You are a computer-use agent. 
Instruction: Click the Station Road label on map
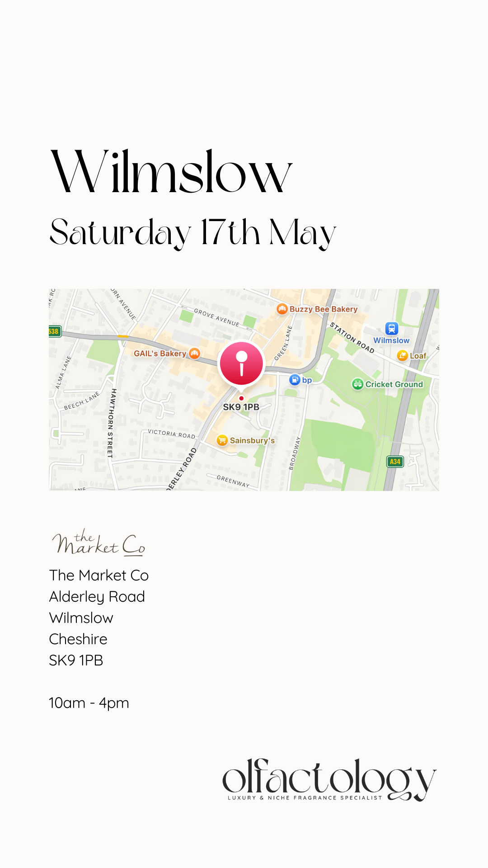coord(352,338)
